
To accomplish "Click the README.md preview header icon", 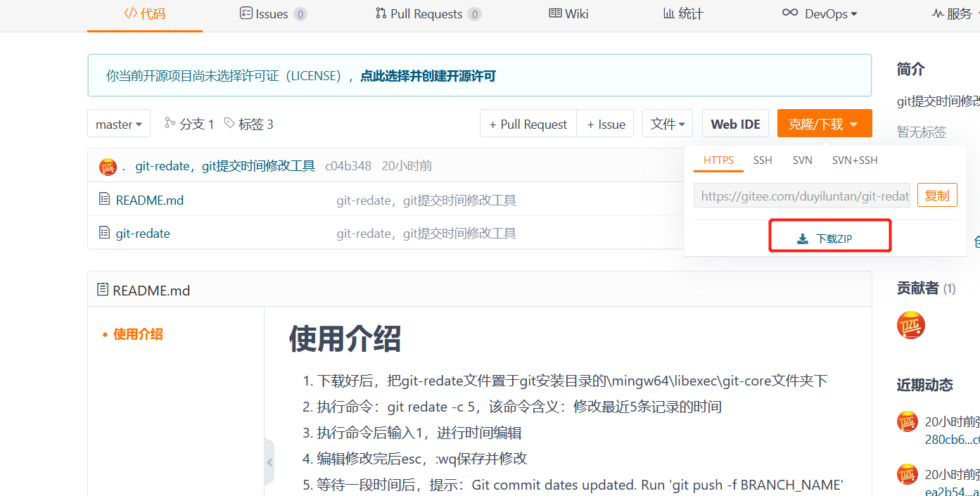I will click(103, 289).
